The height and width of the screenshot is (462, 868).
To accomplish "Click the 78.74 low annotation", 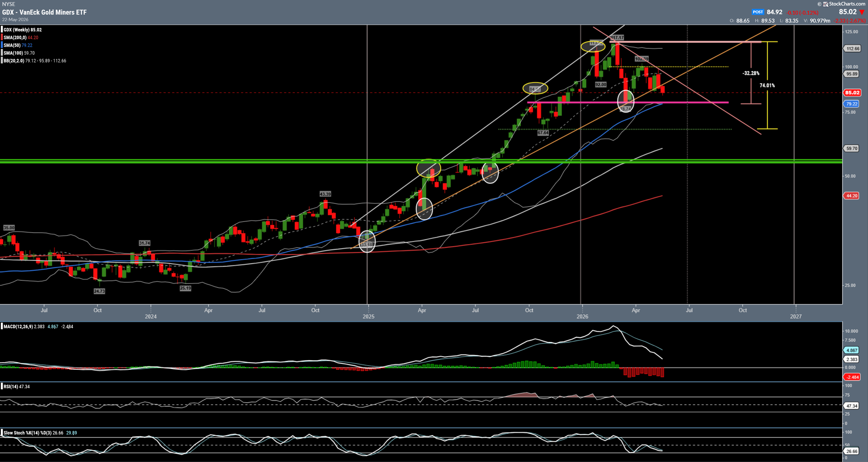I will pyautogui.click(x=625, y=109).
